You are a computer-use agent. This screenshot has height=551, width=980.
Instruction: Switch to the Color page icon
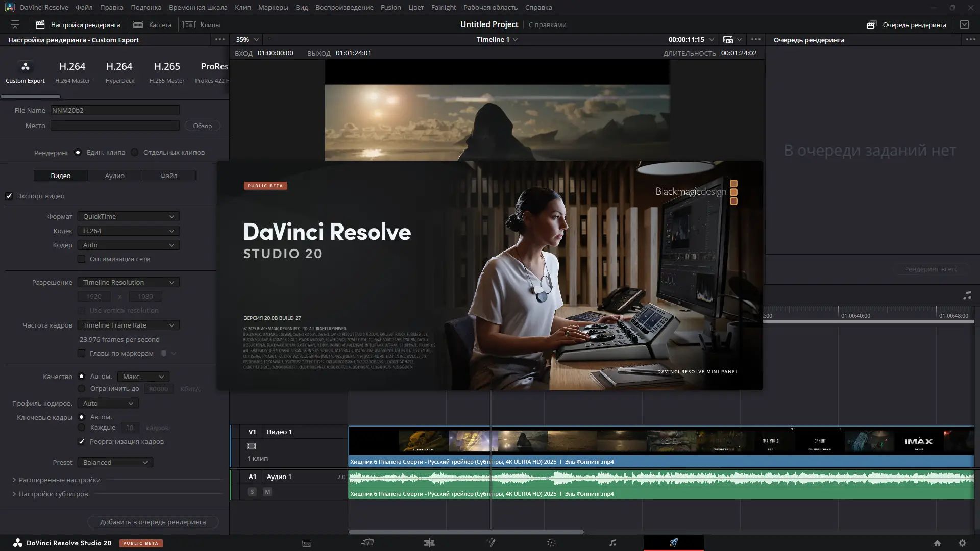(x=551, y=543)
